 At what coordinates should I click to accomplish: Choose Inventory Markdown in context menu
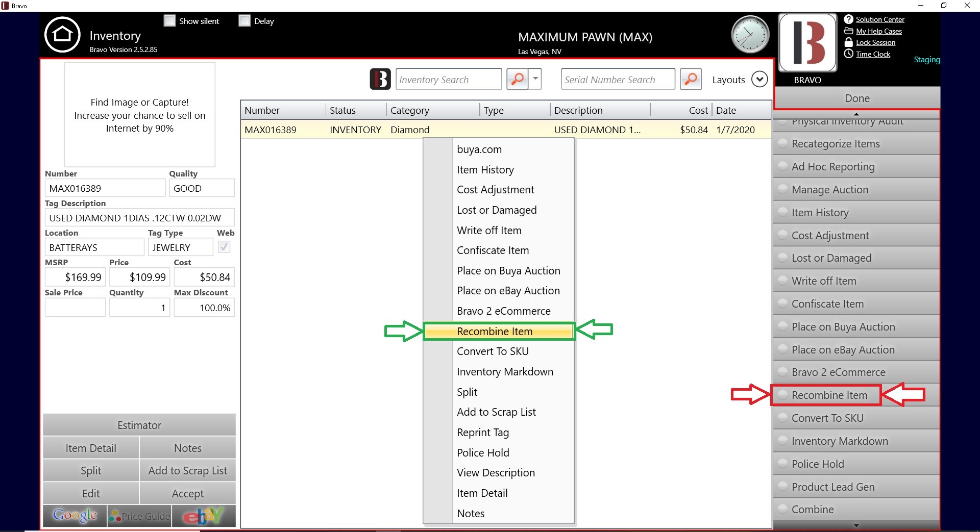tap(498, 372)
